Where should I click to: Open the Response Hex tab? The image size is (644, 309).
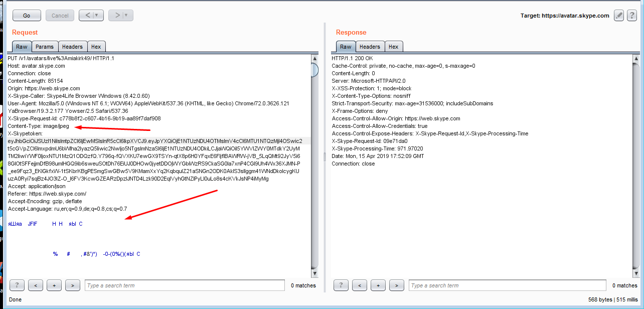394,47
